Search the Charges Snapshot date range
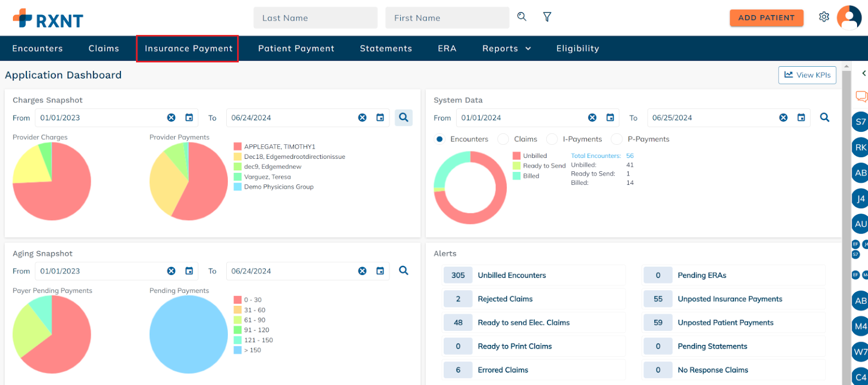This screenshot has width=868, height=385. click(x=404, y=118)
